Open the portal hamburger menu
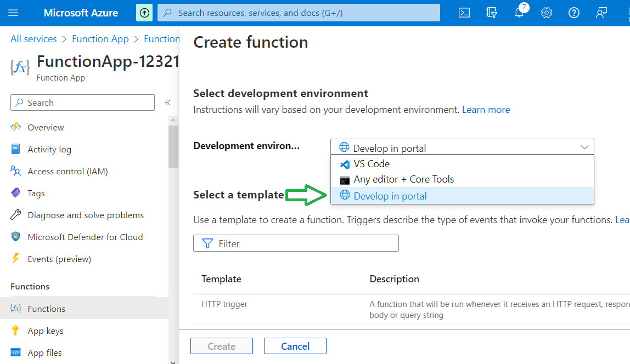This screenshot has width=630, height=364. (x=13, y=13)
